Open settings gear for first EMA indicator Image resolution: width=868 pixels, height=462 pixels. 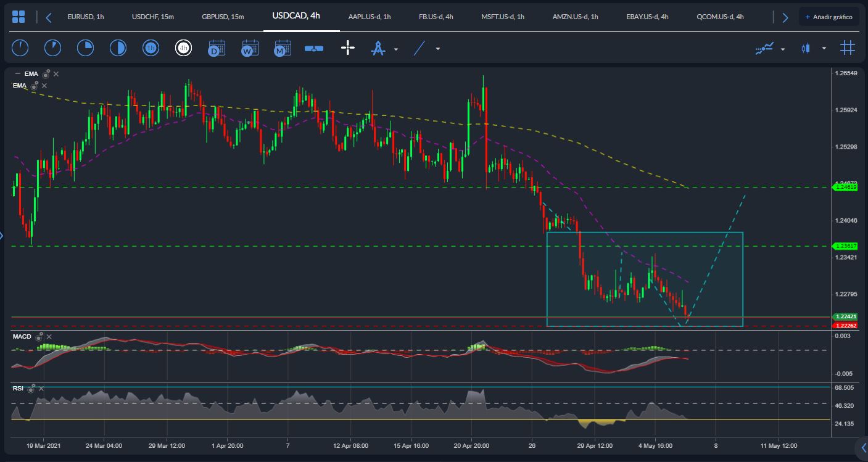46,73
